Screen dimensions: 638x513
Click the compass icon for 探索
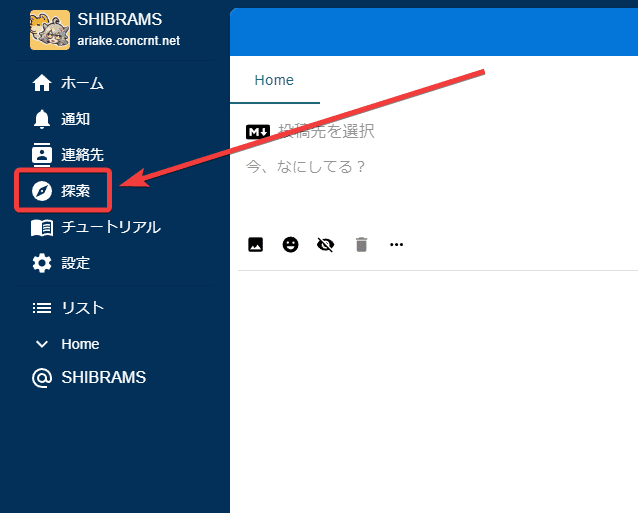pyautogui.click(x=42, y=191)
